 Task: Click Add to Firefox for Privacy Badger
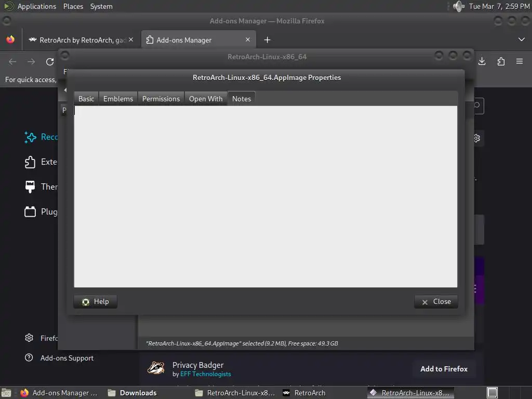pyautogui.click(x=444, y=369)
